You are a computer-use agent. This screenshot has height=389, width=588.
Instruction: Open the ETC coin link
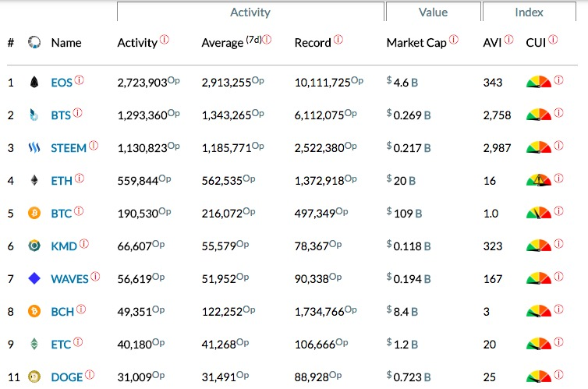61,344
